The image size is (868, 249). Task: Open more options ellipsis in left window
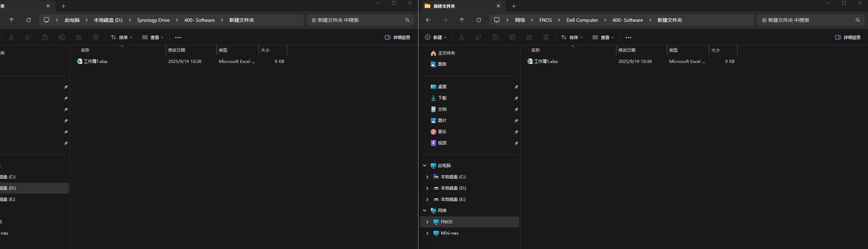(178, 37)
